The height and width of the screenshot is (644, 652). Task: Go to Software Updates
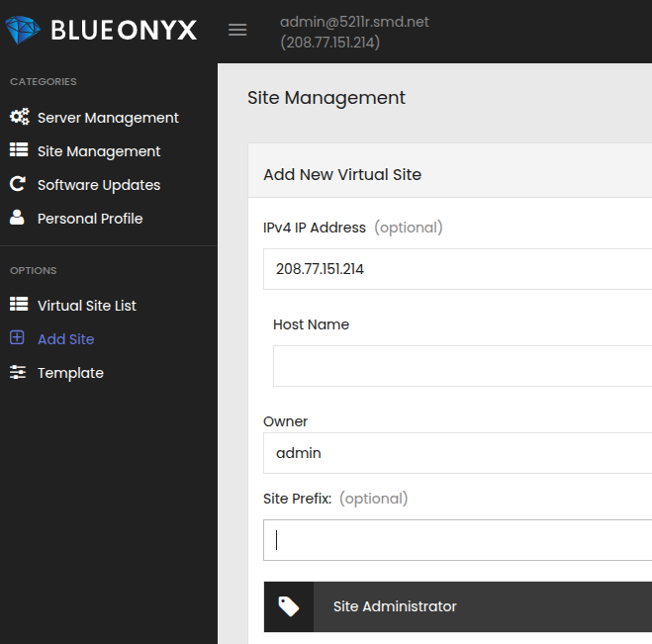point(99,185)
